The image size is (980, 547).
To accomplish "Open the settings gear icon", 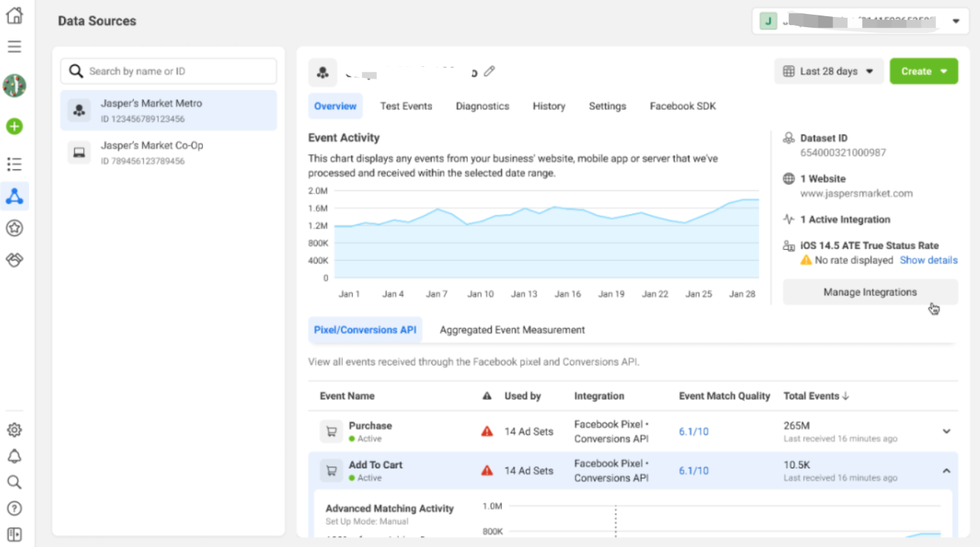I will point(15,430).
